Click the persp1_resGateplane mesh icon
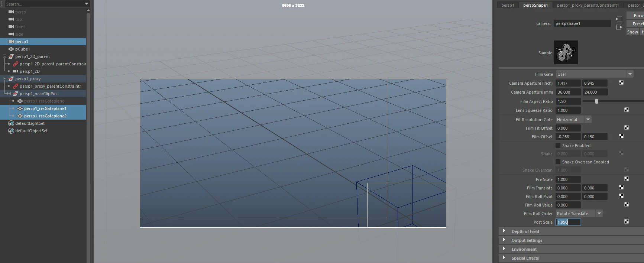 [x=20, y=101]
